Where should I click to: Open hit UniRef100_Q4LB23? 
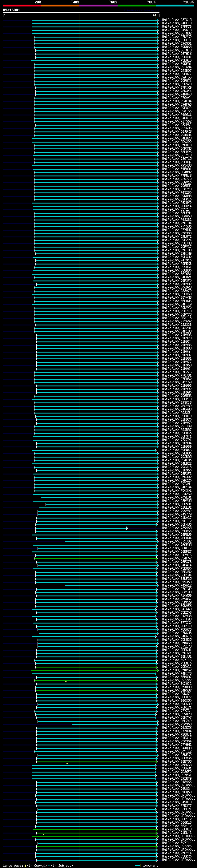(177, 139)
